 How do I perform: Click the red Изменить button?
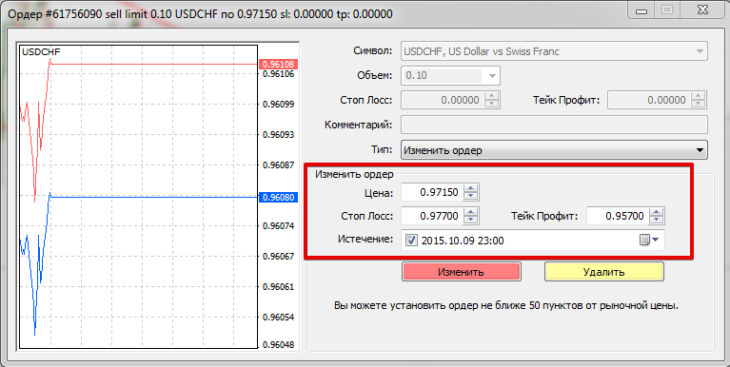tap(461, 272)
